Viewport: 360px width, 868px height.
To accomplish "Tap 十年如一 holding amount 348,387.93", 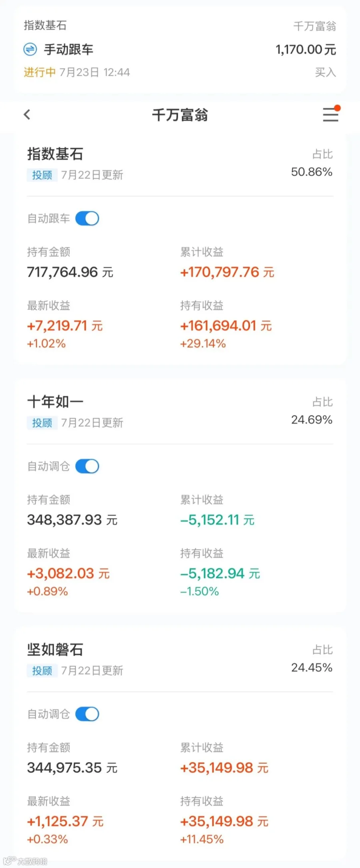I will tap(72, 520).
